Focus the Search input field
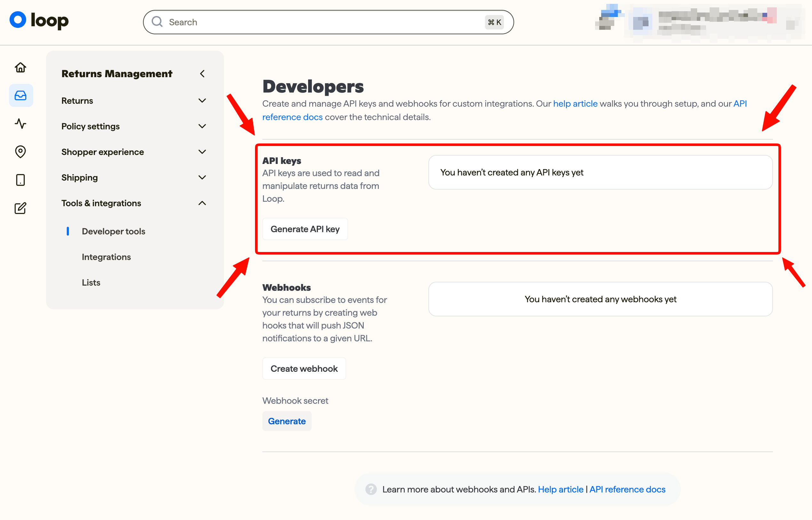The width and height of the screenshot is (812, 520). pyautogui.click(x=328, y=22)
